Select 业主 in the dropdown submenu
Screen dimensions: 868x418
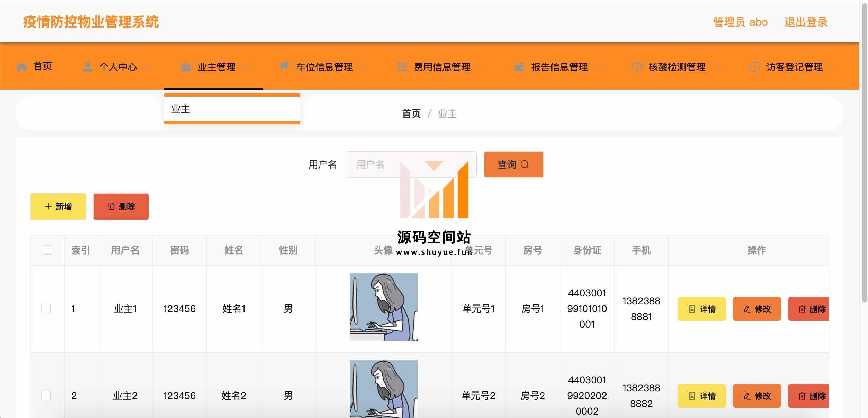[232, 109]
